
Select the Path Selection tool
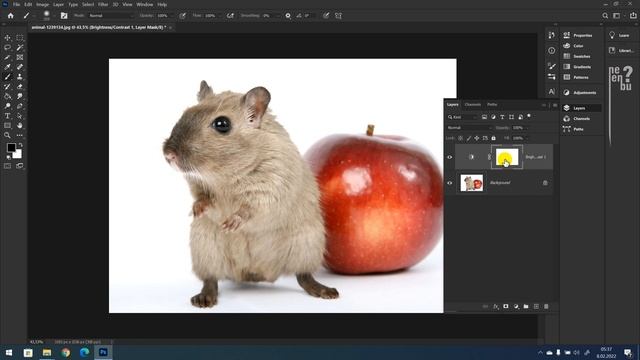click(x=20, y=116)
